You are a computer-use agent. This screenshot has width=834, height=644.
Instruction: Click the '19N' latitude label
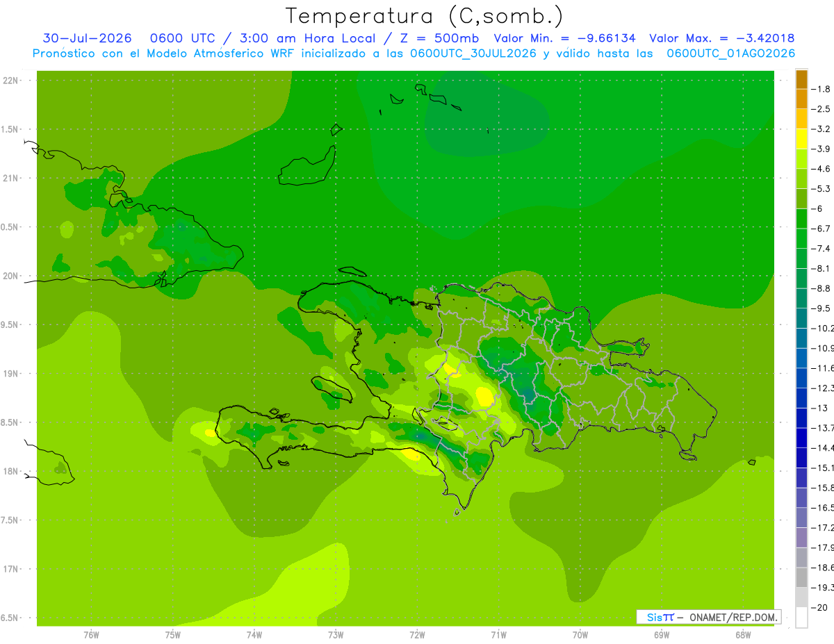point(11,374)
